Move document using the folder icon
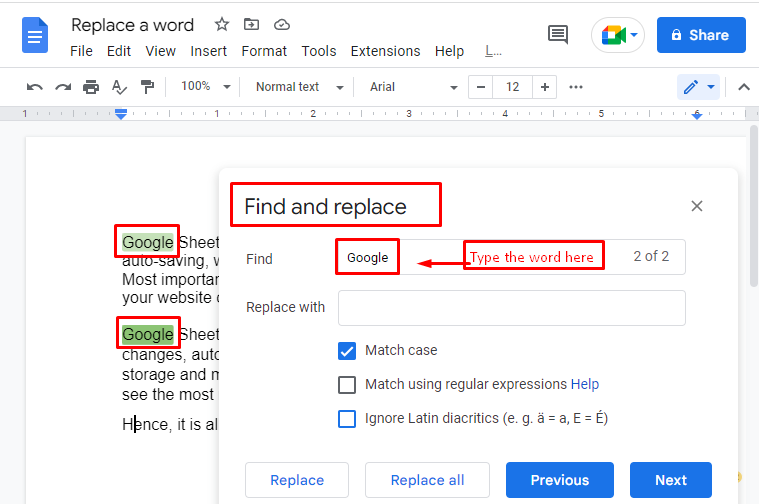Image resolution: width=759 pixels, height=504 pixels. tap(251, 24)
